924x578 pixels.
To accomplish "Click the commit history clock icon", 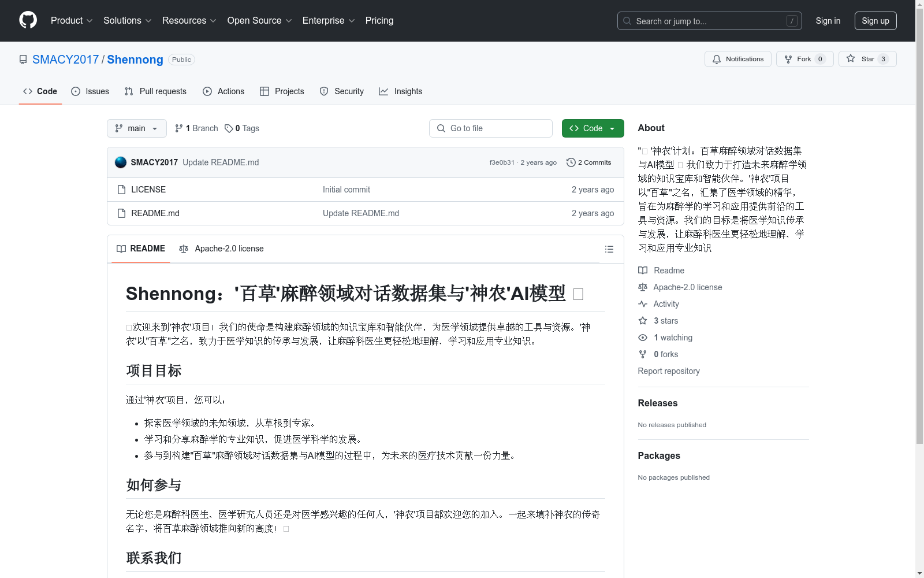I will coord(571,162).
